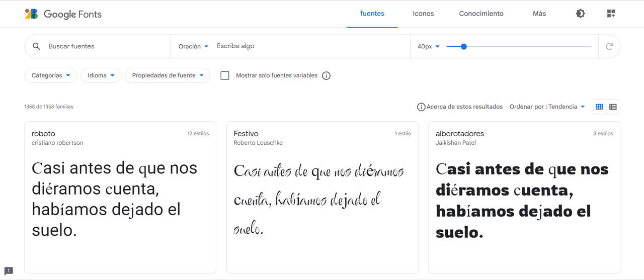
Task: Go to the Conocimiento tab
Action: tap(481, 14)
